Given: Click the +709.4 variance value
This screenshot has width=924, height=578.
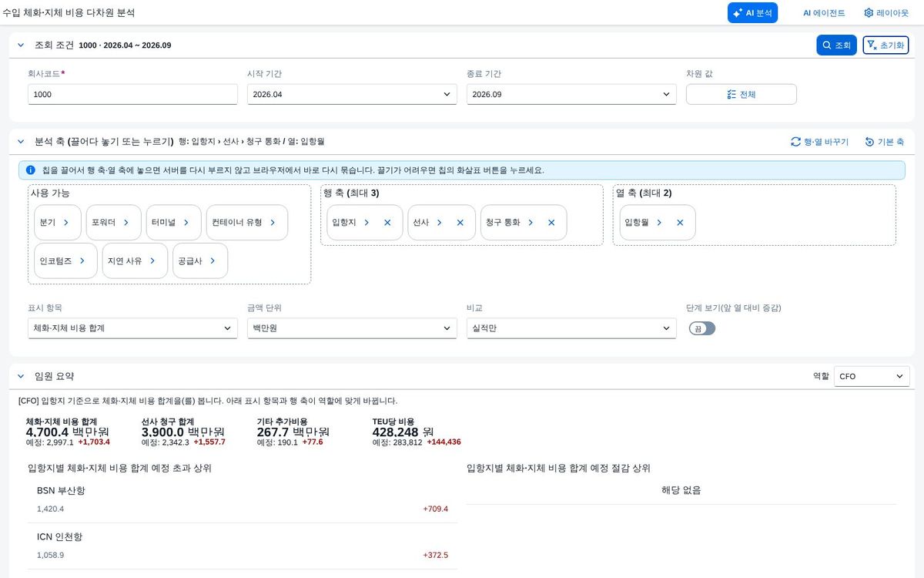Looking at the screenshot, I should (x=435, y=509).
